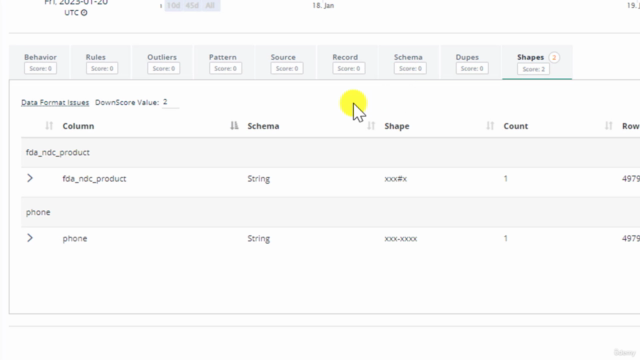640x360 pixels.
Task: Click the Shape header label
Action: tap(397, 126)
